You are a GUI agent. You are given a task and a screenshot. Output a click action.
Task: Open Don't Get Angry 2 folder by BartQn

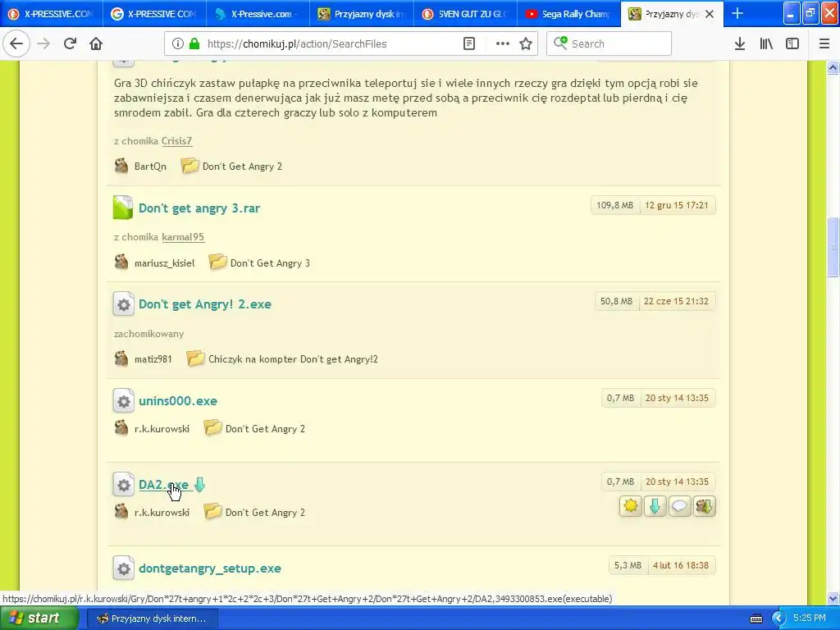point(242,166)
